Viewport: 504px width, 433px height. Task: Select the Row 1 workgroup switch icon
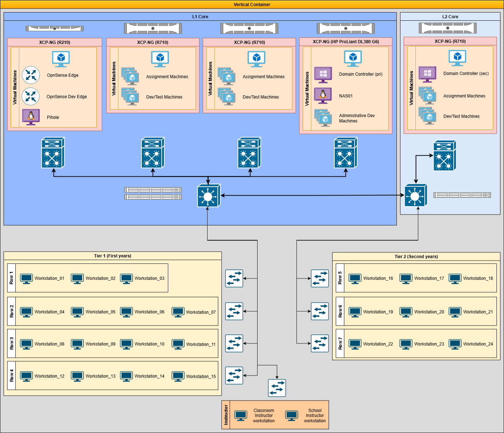coord(234,278)
